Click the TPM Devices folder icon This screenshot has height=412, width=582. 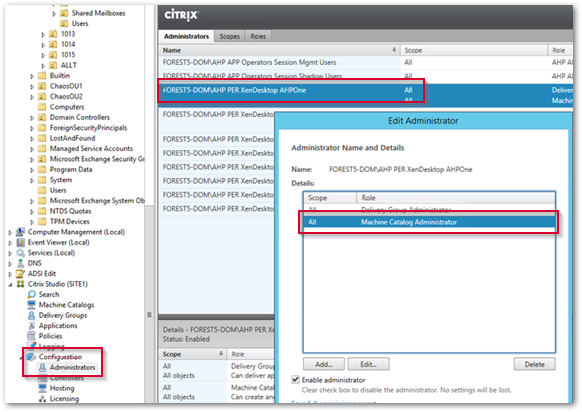42,222
